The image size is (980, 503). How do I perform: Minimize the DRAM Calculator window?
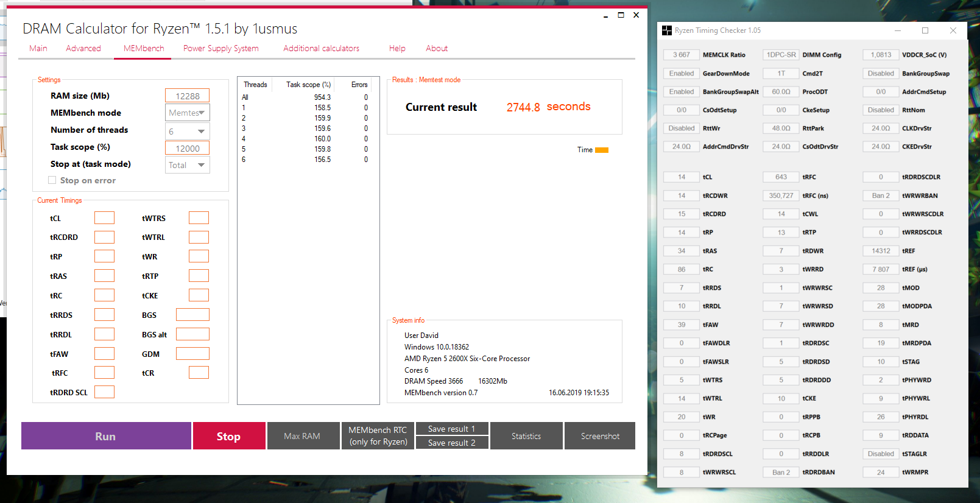pyautogui.click(x=605, y=16)
